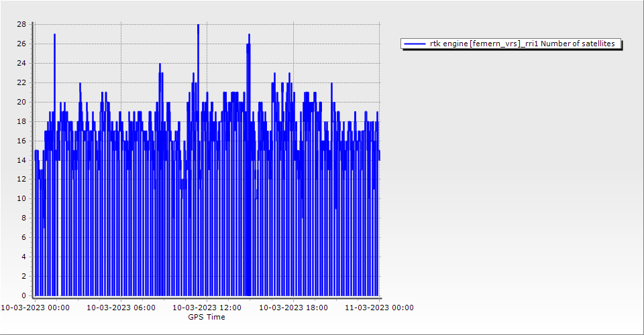Screen dimensions: 644x335
Task: Select the spike reaching 24 after 06:00
Action: (160, 64)
